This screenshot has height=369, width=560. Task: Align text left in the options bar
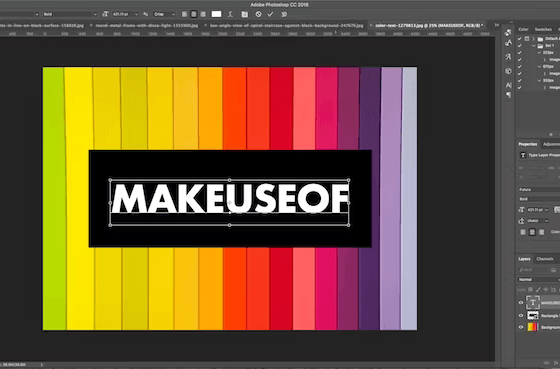pyautogui.click(x=184, y=14)
